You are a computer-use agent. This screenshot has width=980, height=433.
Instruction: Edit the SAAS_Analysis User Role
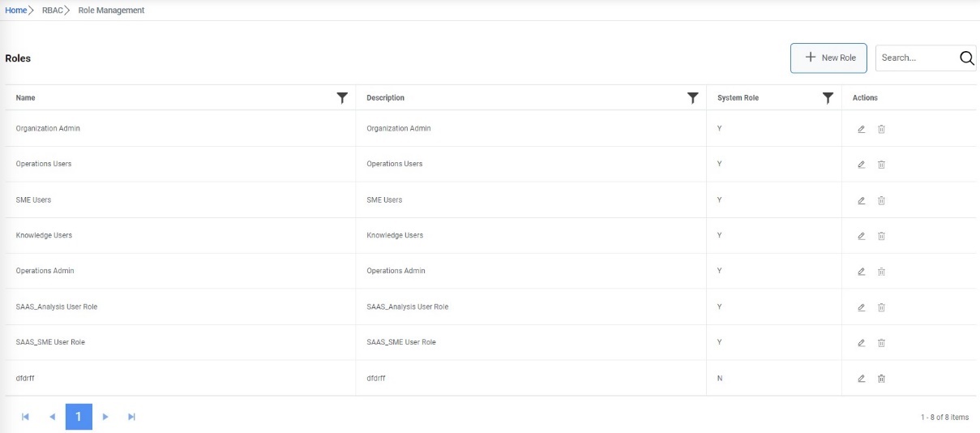862,307
